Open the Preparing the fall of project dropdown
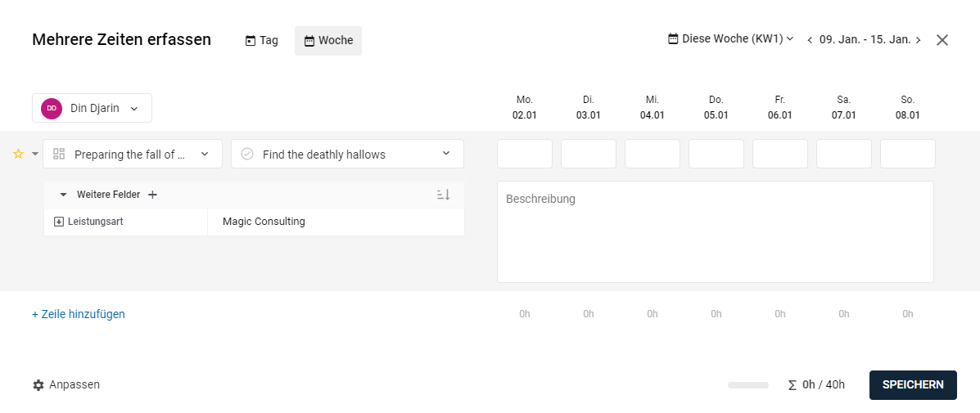 click(133, 154)
